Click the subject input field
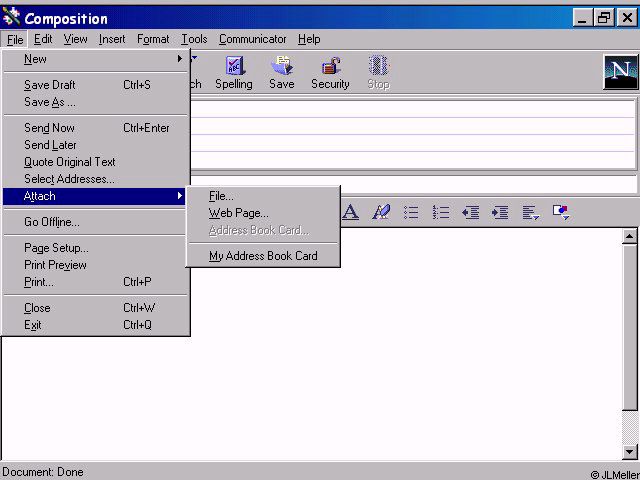This screenshot has width=640, height=480. (412, 184)
